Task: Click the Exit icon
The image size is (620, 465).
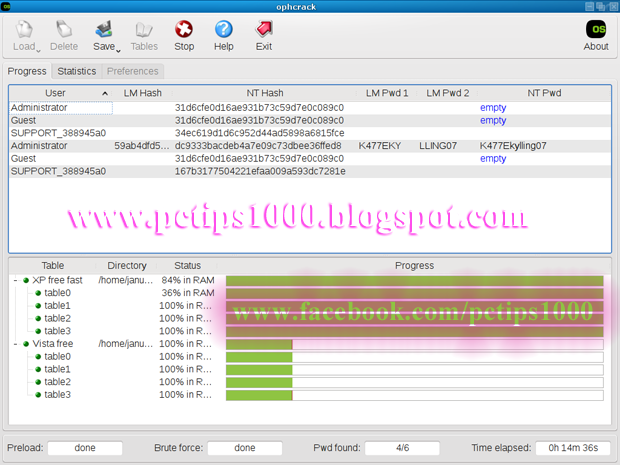Action: [x=264, y=30]
